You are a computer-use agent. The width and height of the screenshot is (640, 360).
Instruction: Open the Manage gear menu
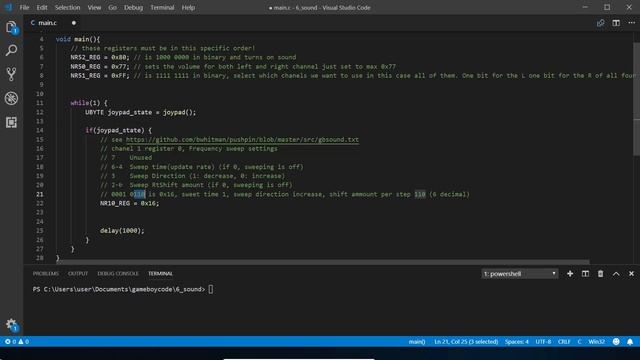[11, 325]
